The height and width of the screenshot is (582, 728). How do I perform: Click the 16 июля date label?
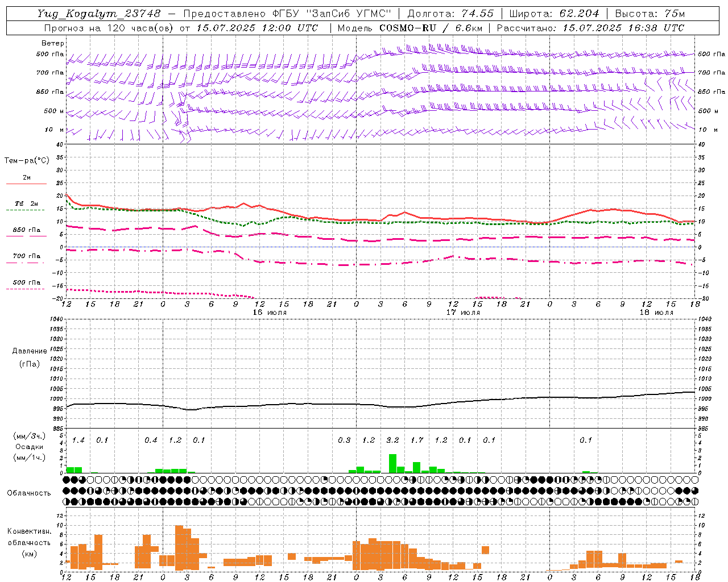(x=270, y=313)
